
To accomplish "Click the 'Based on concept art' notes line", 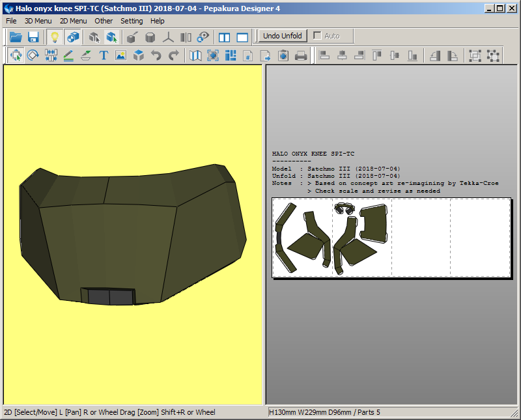I will pos(406,184).
